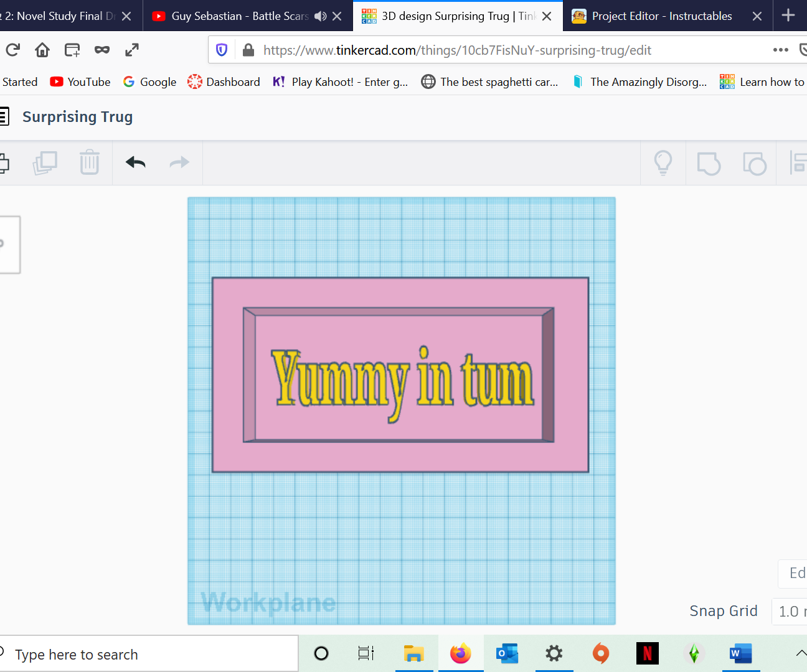Viewport: 807px width, 672px height.
Task: Show hidden system tray icons
Action: (x=801, y=653)
